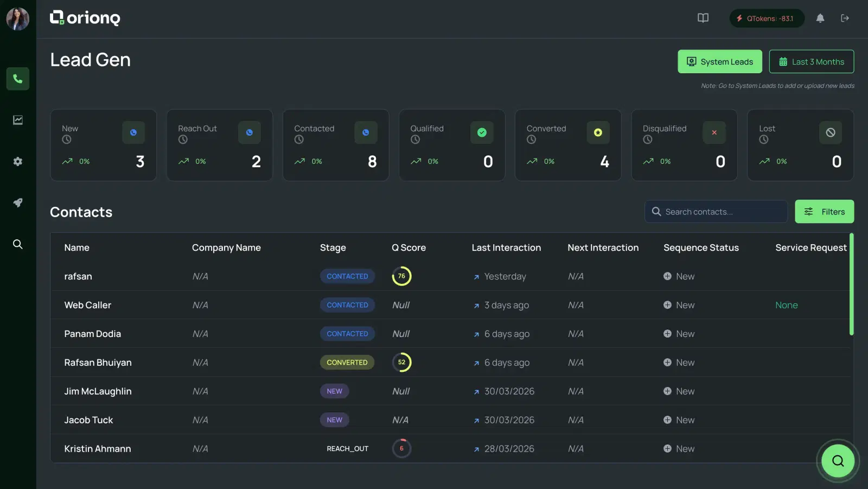The height and width of the screenshot is (489, 868).
Task: Switch to System Leads
Action: 720,61
